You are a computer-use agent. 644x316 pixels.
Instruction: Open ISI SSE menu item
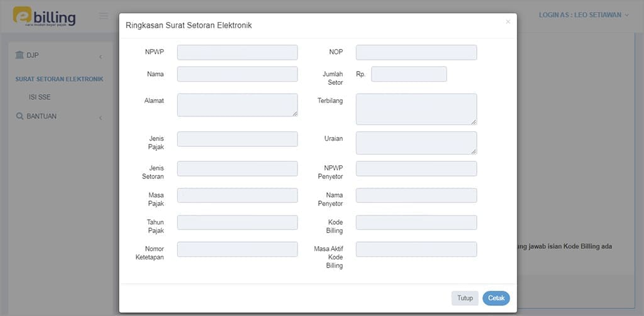pyautogui.click(x=40, y=97)
